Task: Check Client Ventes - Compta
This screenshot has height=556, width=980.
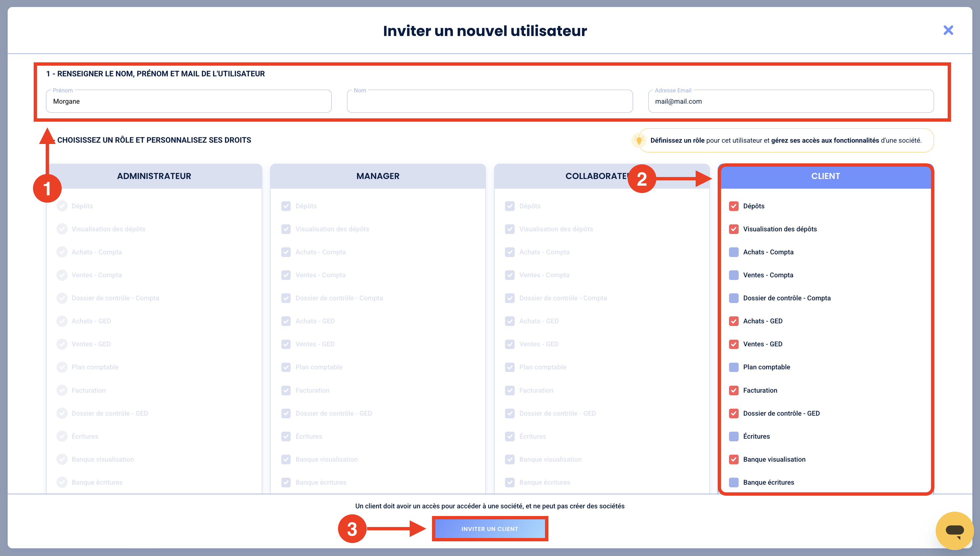Action: pyautogui.click(x=733, y=275)
